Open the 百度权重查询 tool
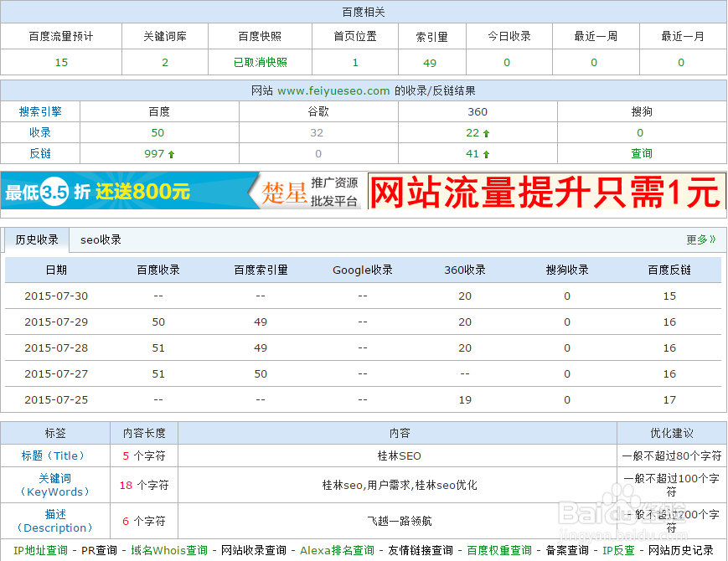728x561 pixels. click(502, 552)
